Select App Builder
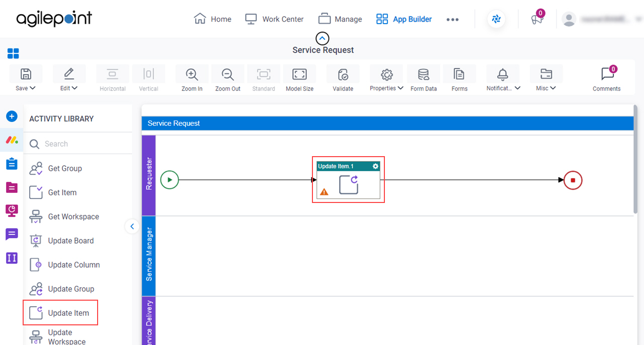 coord(404,19)
